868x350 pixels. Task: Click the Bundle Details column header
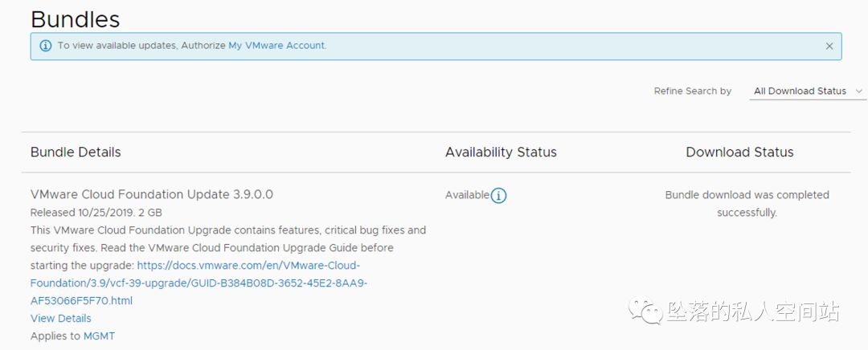(x=76, y=152)
